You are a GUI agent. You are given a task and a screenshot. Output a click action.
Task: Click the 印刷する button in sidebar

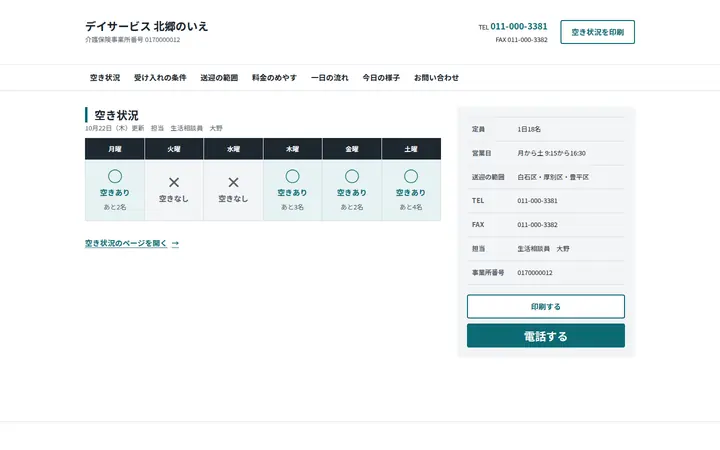546,306
